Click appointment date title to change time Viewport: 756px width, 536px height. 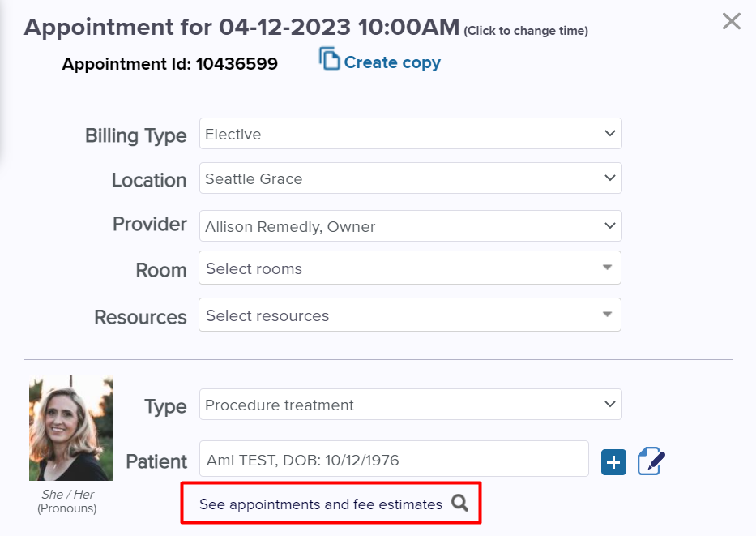click(x=241, y=27)
